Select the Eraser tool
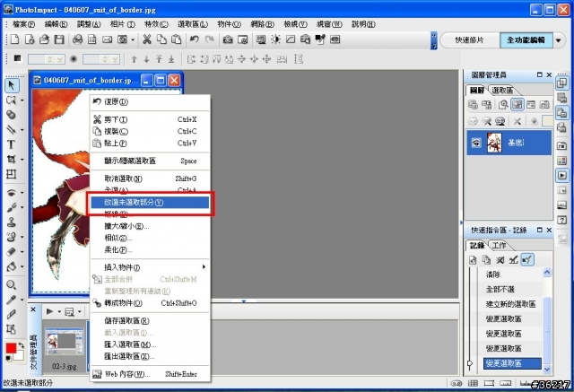574x392 pixels. tap(11, 252)
